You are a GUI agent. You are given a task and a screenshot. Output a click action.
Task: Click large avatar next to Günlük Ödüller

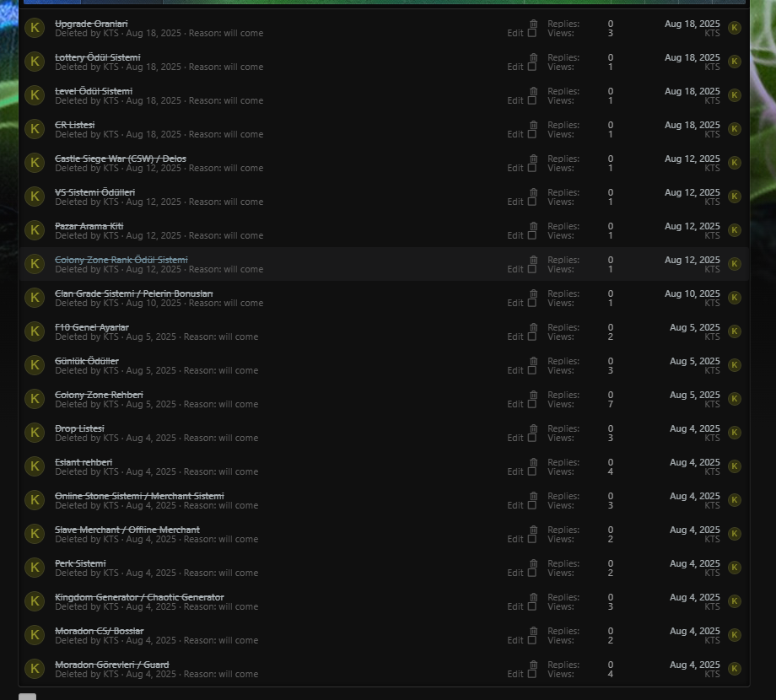coord(35,365)
